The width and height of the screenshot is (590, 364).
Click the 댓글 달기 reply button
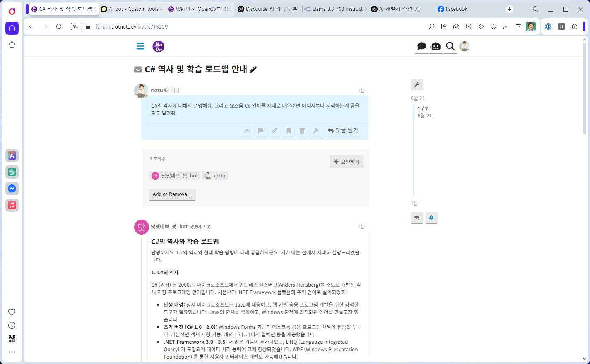point(343,131)
